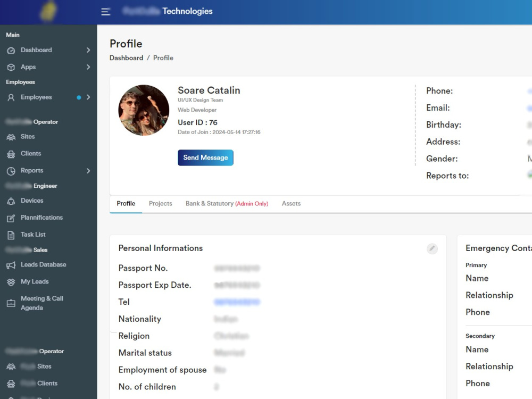Click the Plannifications edit icon

point(11,218)
